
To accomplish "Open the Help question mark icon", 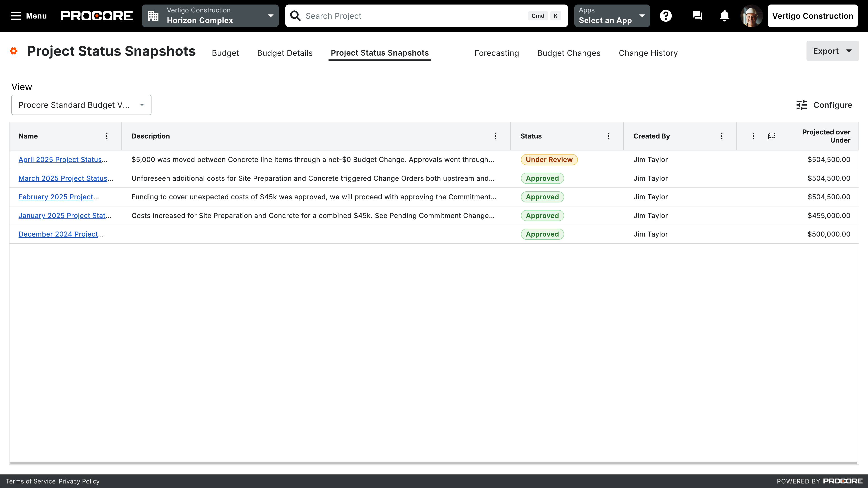I will 665,16.
